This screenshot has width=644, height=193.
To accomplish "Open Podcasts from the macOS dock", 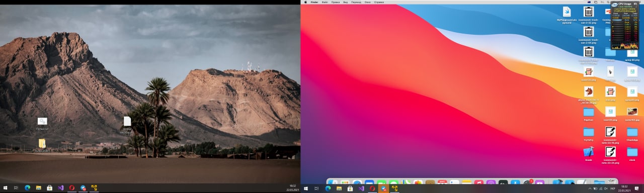I will [491, 181].
